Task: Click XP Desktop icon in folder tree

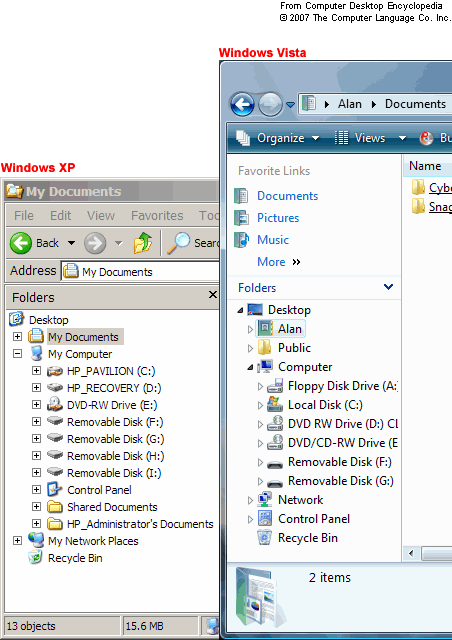Action: [16, 319]
